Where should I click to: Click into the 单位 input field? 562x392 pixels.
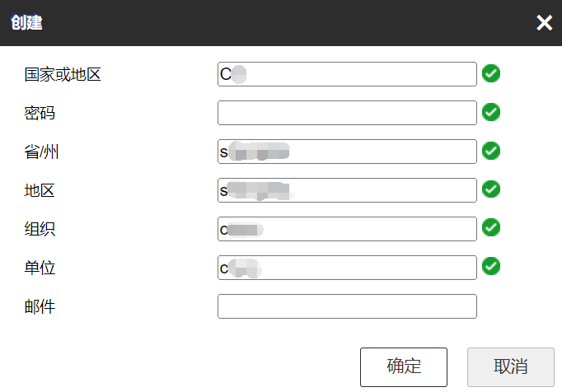[x=347, y=268]
